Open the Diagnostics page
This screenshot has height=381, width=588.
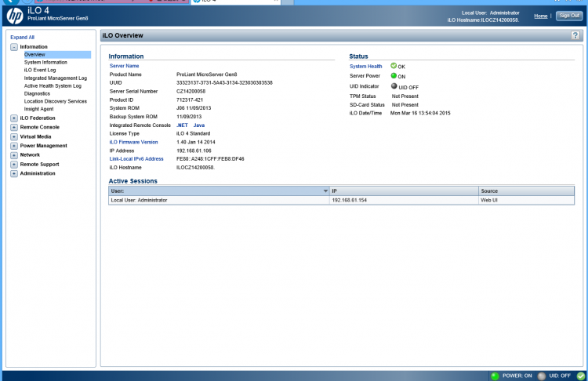tap(37, 94)
